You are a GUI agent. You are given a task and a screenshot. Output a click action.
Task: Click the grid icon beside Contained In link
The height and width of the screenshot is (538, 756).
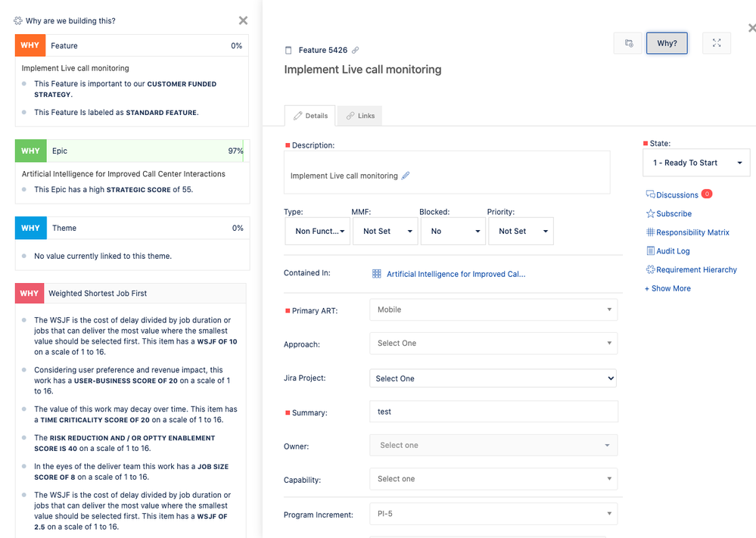pos(377,274)
